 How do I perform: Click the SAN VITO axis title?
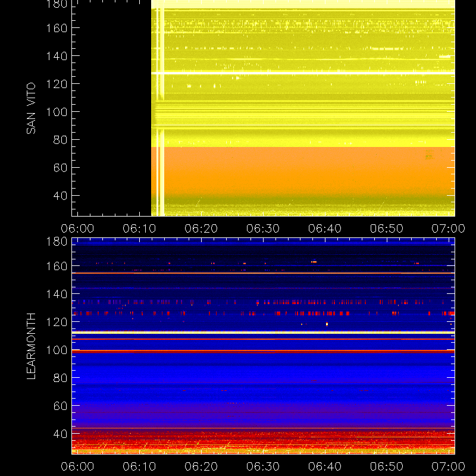pyautogui.click(x=31, y=108)
